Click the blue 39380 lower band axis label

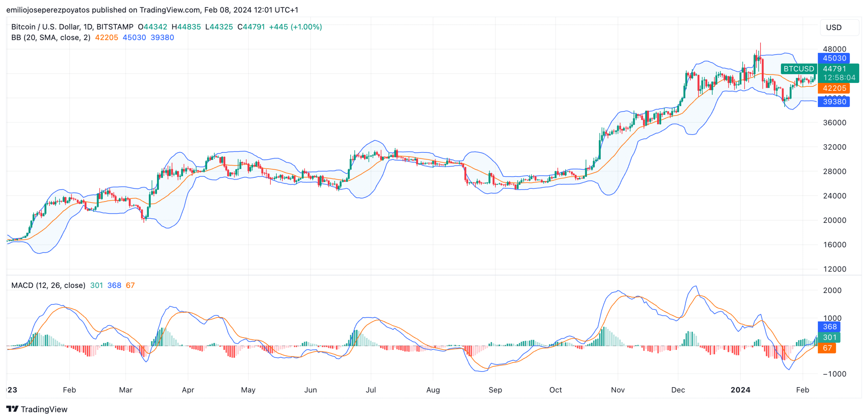point(834,102)
